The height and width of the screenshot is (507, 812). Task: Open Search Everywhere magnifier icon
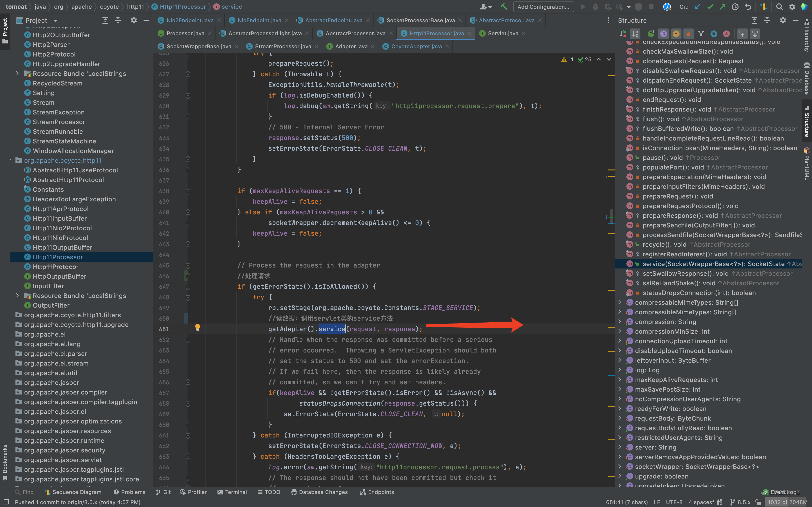pyautogui.click(x=779, y=7)
